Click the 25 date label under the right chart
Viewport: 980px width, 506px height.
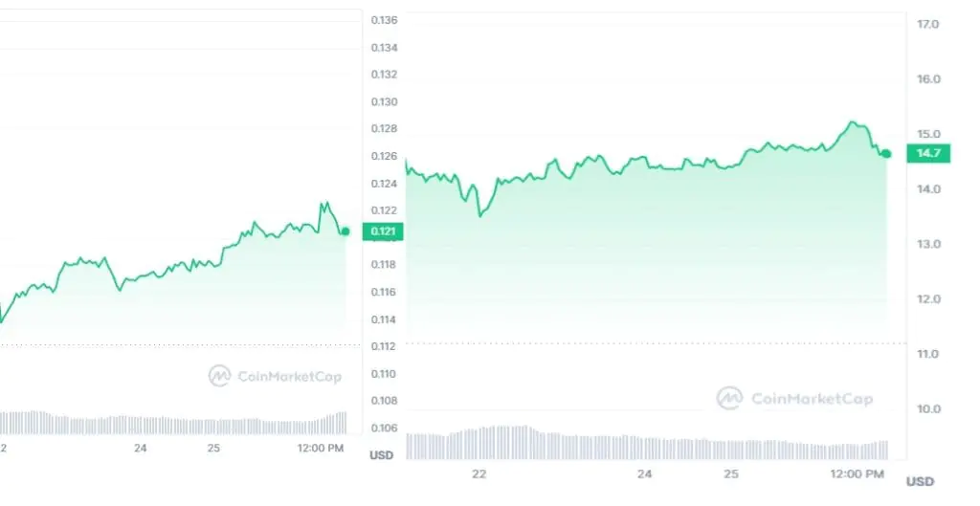click(731, 474)
